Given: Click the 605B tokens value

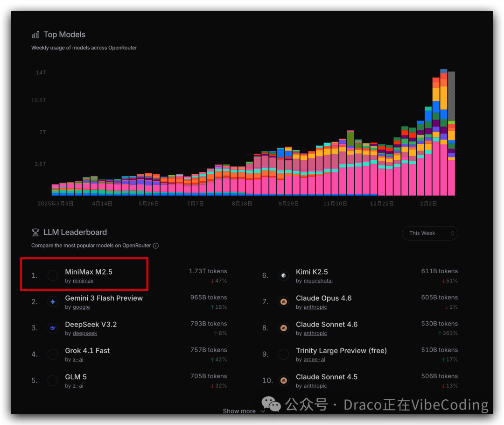Looking at the screenshot, I should coord(440,297).
